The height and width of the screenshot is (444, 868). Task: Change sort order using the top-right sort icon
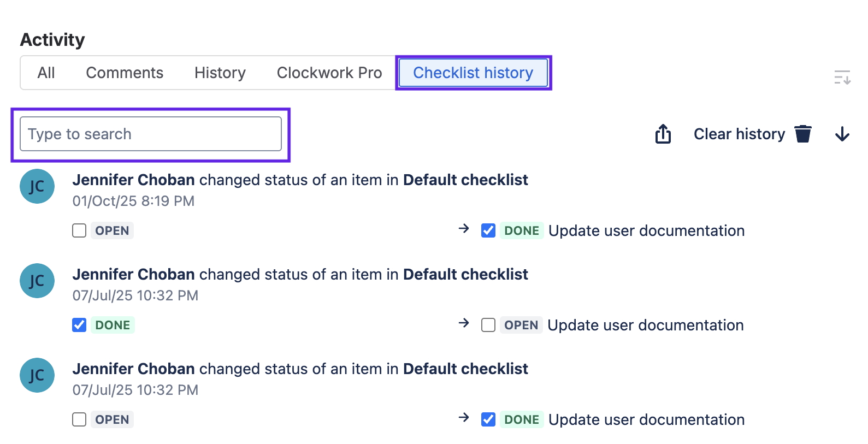point(842,78)
